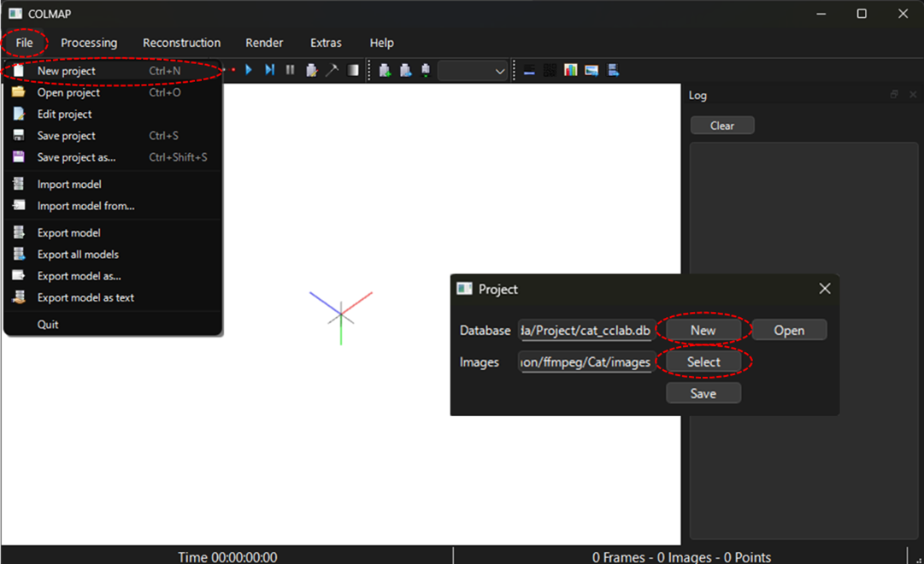This screenshot has height=564, width=924.
Task: Click the step-forward reconstruction icon
Action: click(269, 70)
